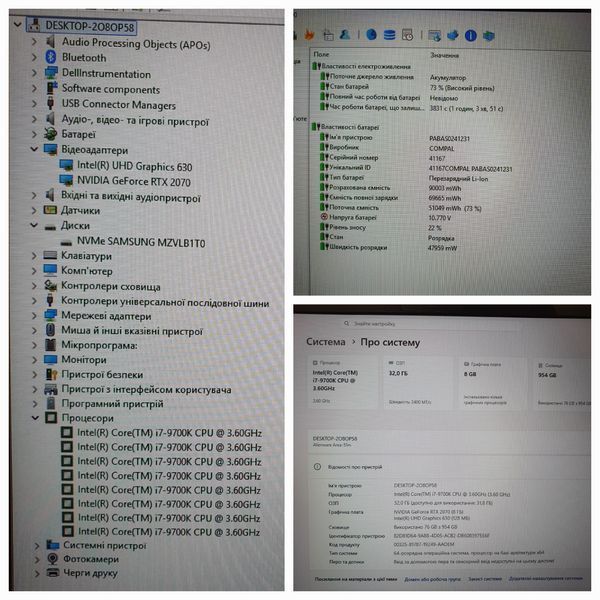Select Контролери універсальної послідовної шини label
Screen dimensions: 600x600
[165, 302]
